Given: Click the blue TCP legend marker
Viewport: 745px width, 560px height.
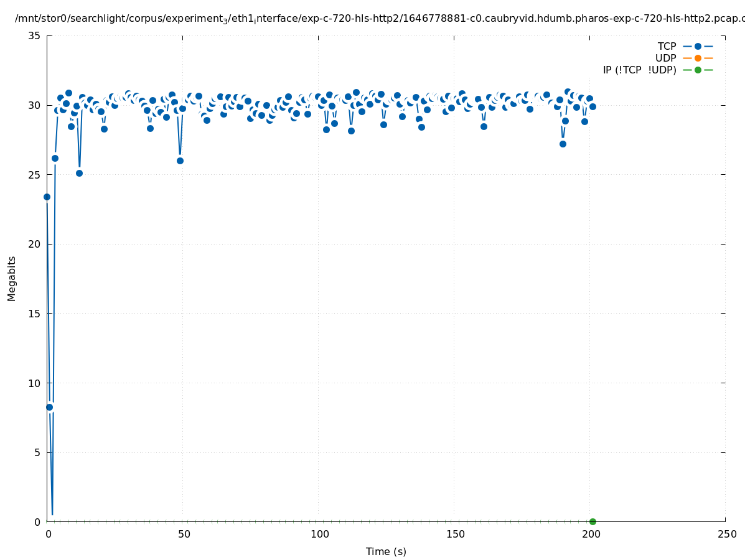Looking at the screenshot, I should pos(698,46).
